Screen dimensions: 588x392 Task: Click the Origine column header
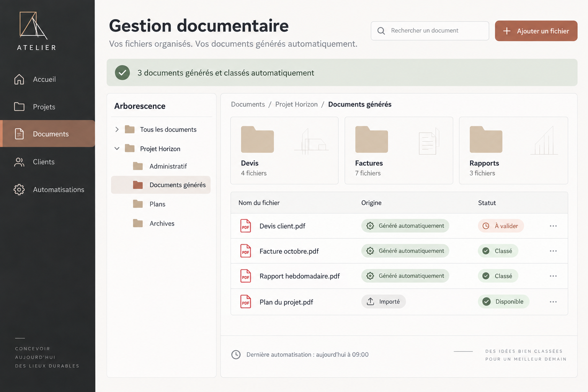[371, 203]
